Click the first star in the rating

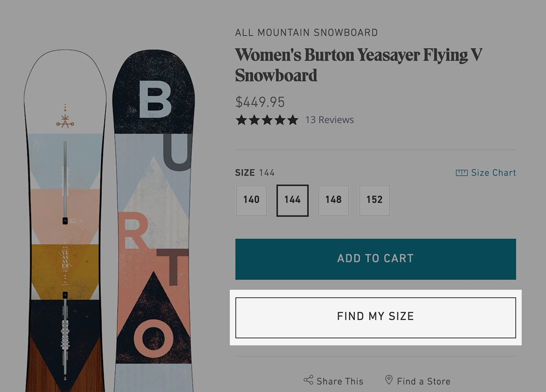pyautogui.click(x=241, y=120)
